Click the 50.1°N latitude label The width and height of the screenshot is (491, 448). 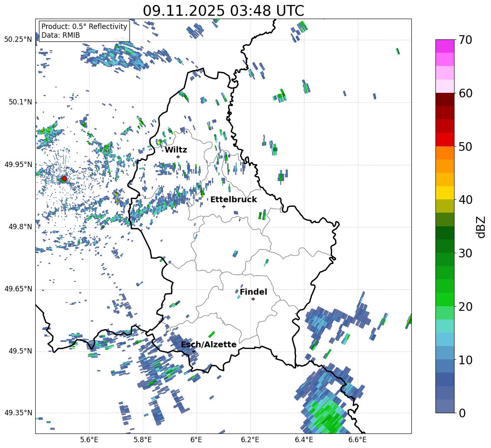20,102
